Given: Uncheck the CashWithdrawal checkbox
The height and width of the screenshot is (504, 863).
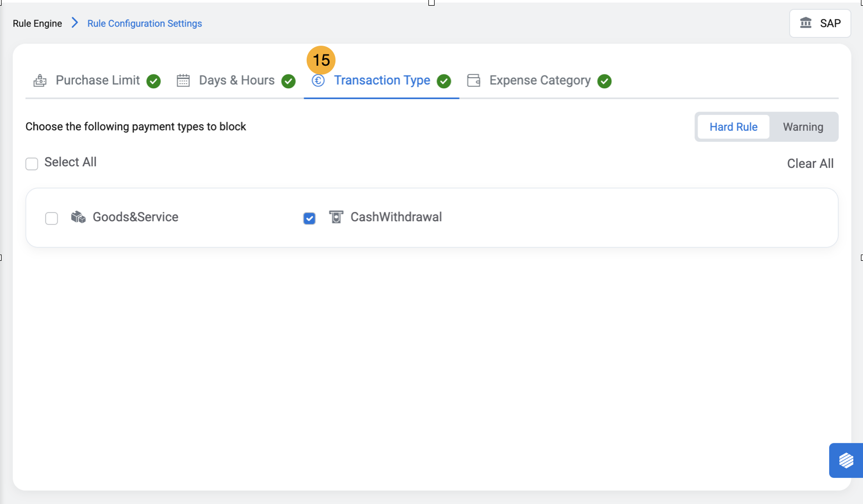Looking at the screenshot, I should pyautogui.click(x=309, y=218).
